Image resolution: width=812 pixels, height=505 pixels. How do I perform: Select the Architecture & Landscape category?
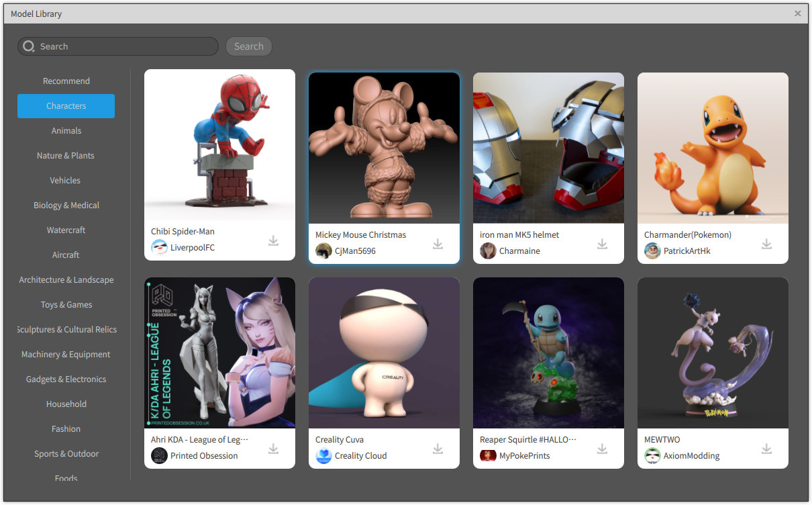pyautogui.click(x=66, y=280)
